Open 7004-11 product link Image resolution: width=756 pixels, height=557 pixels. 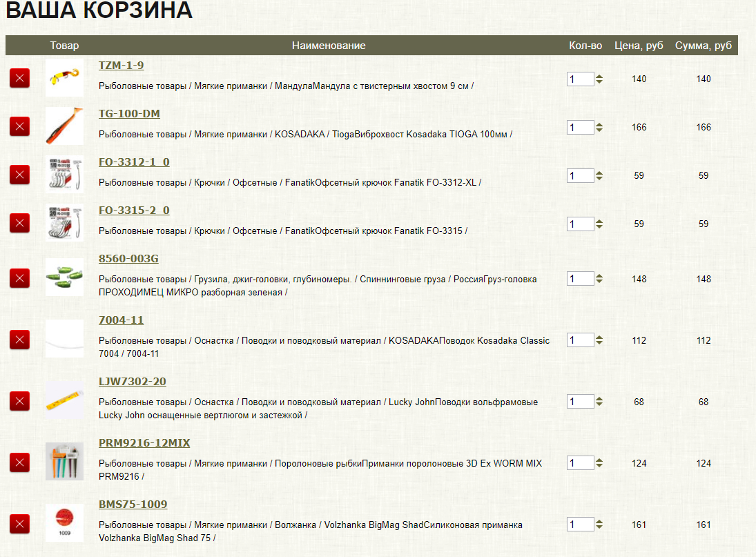tap(121, 320)
